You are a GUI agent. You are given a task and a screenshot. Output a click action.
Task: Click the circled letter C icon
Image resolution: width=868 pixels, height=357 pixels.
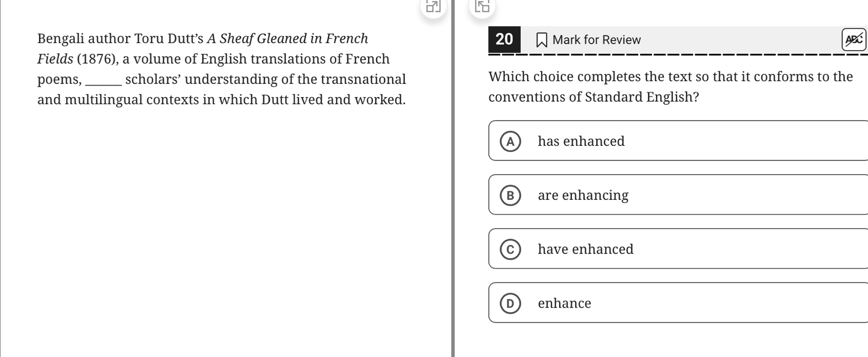pos(510,249)
